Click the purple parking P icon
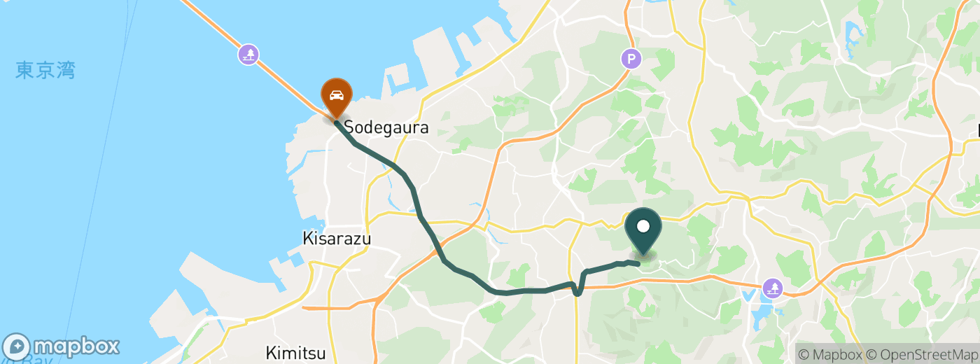 [631, 59]
